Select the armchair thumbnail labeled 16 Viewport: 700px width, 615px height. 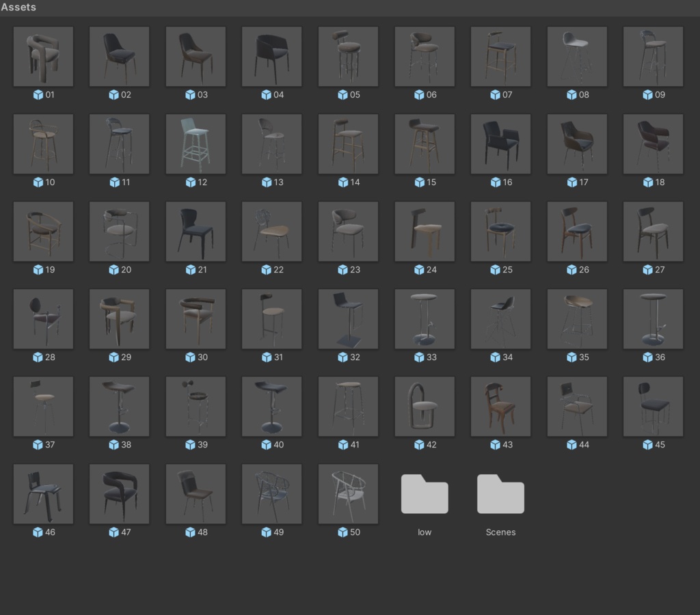(500, 143)
